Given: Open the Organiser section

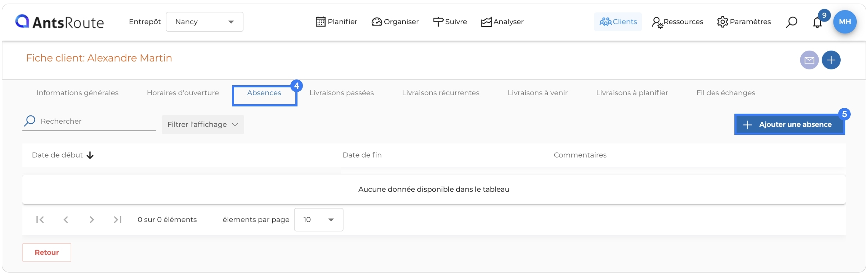Looking at the screenshot, I should [395, 22].
